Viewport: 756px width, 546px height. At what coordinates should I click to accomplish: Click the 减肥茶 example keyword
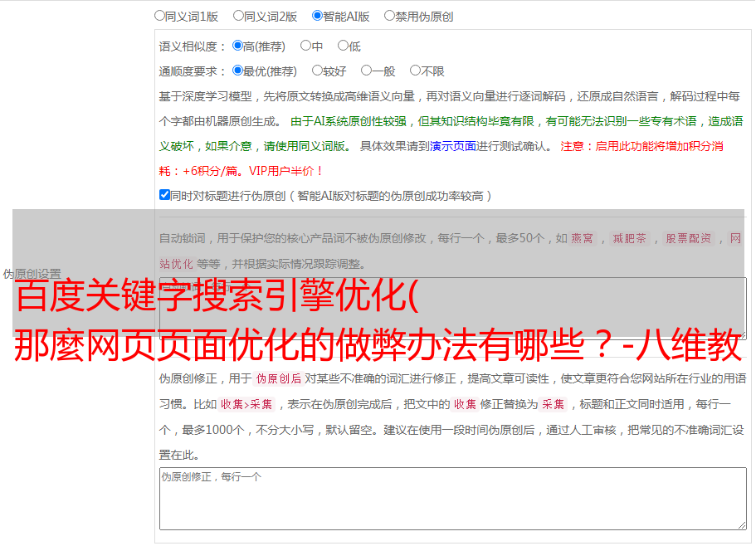pos(630,238)
